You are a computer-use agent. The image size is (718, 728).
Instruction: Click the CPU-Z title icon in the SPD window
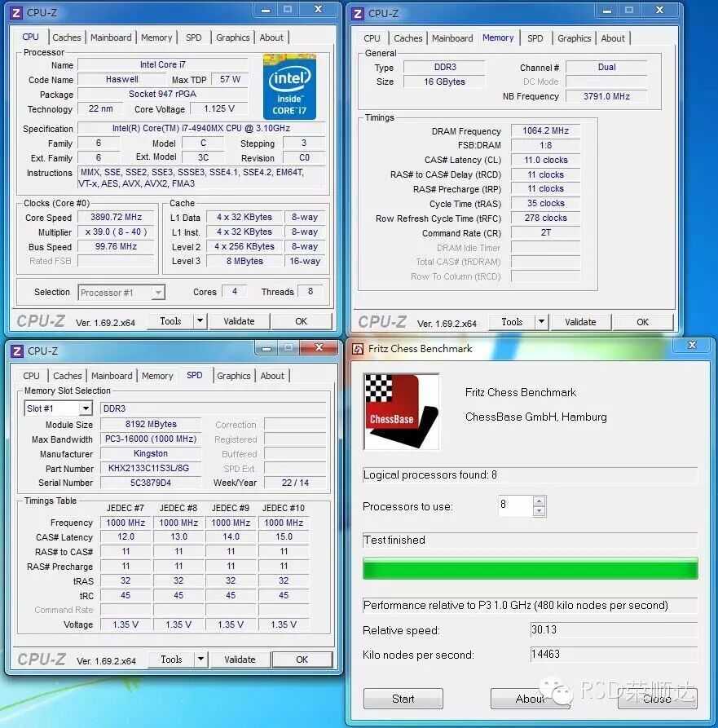(17, 351)
